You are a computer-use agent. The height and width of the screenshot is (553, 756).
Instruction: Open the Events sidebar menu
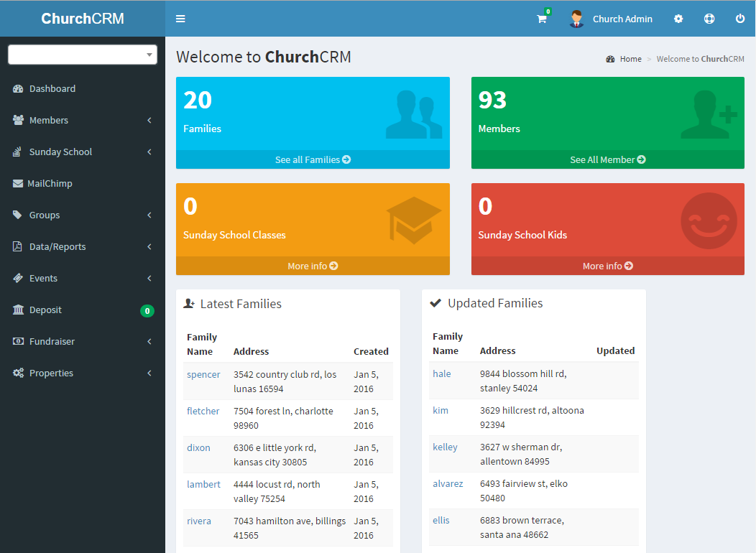(x=43, y=279)
